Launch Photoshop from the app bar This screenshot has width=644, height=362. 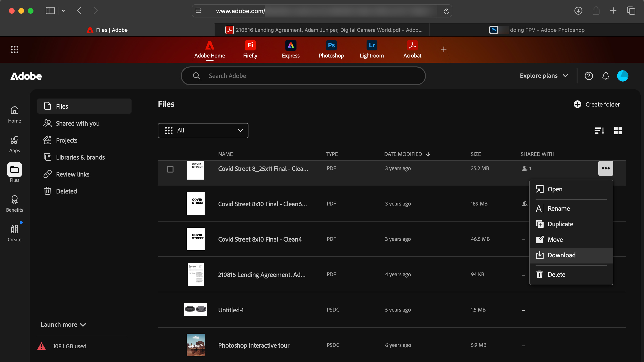click(x=331, y=49)
